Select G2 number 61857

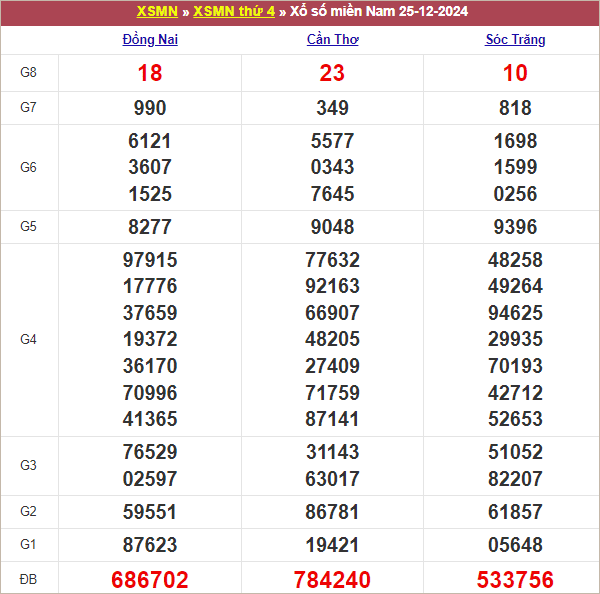pos(515,512)
